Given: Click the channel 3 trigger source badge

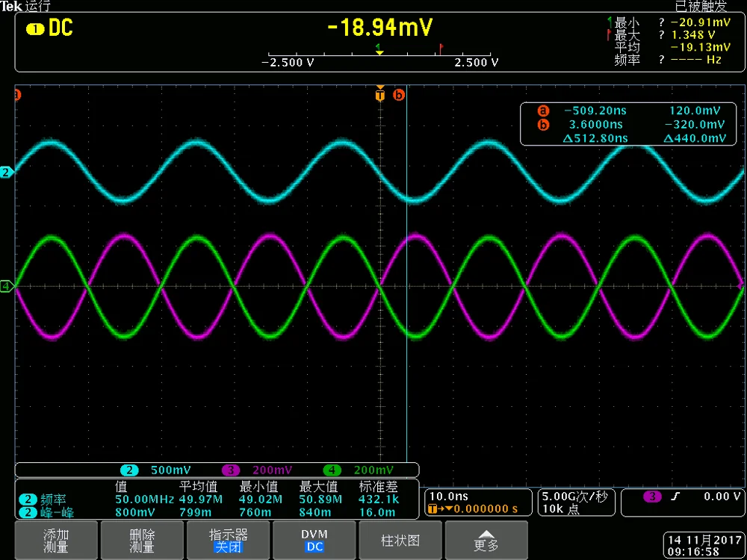Looking at the screenshot, I should 652,497.
